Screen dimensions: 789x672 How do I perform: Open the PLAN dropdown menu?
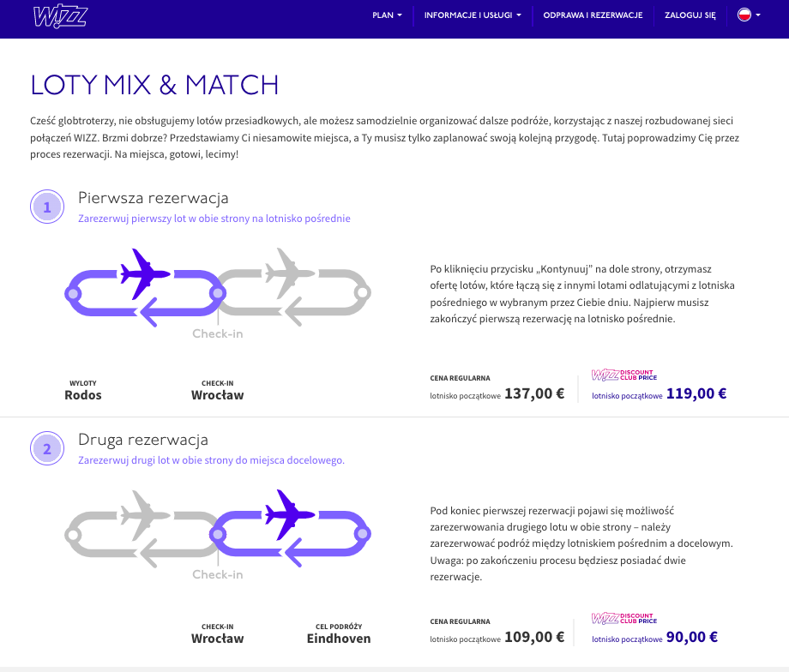[387, 15]
